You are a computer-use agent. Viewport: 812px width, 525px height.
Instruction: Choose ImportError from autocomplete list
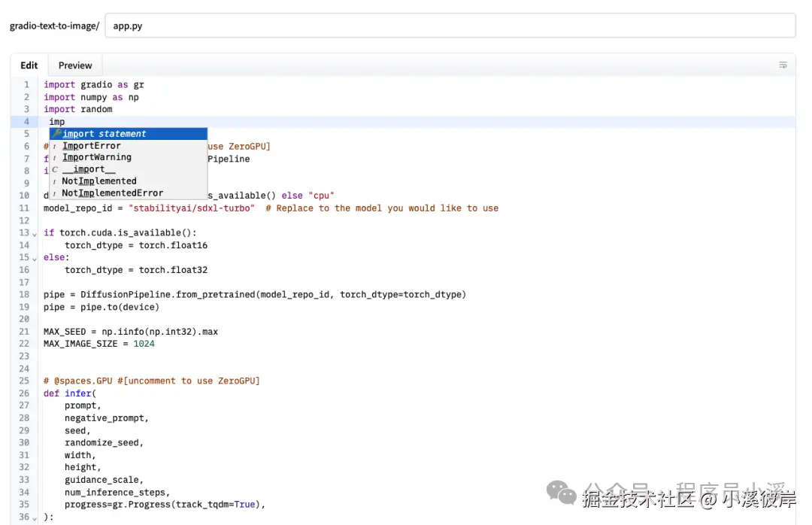click(x=129, y=146)
